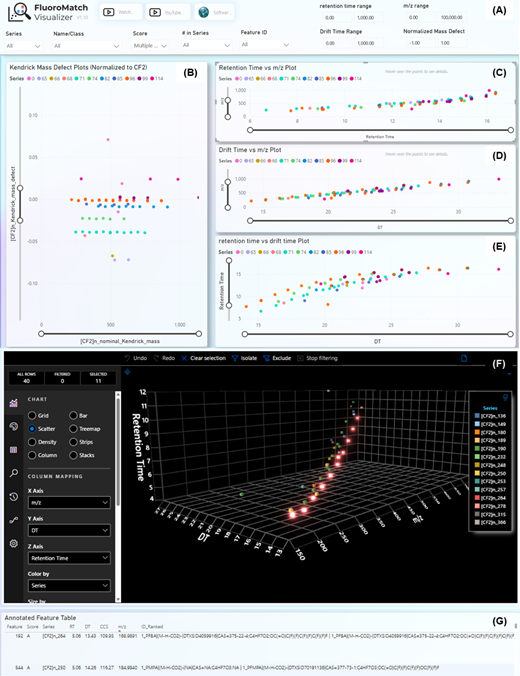
Task: Select the Column chart radio button
Action: coord(32,455)
